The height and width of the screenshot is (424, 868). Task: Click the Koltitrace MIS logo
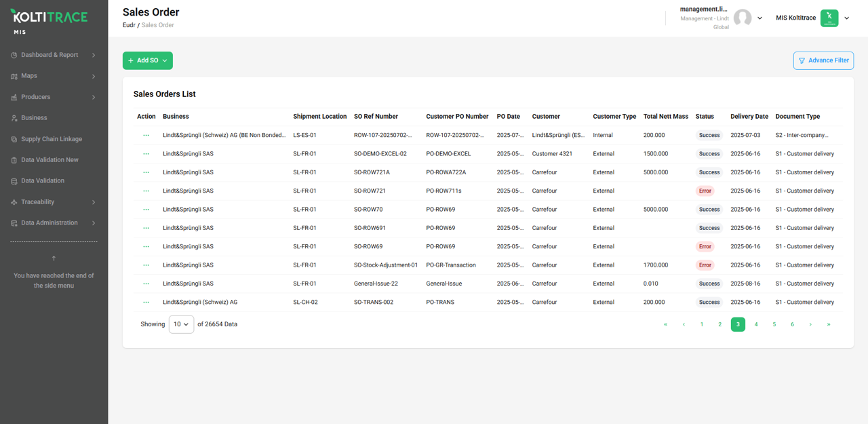click(49, 21)
